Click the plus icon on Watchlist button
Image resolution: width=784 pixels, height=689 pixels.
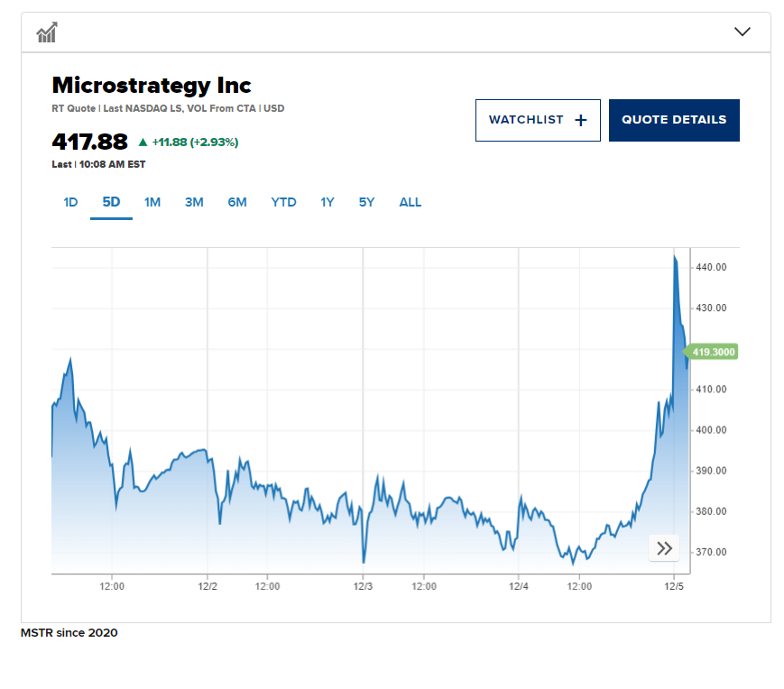tap(580, 120)
